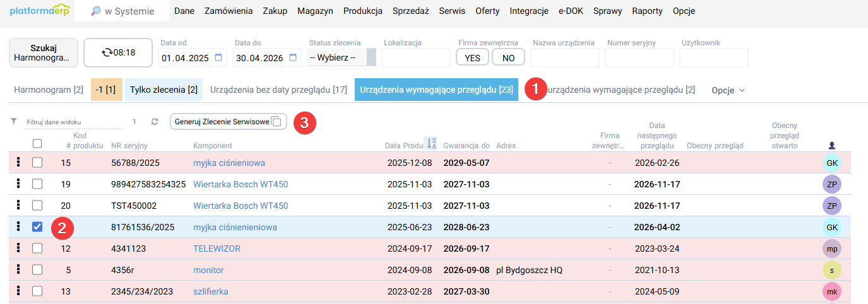Open the TELEWIZOR component link
The width and height of the screenshot is (868, 304).
tap(217, 248)
